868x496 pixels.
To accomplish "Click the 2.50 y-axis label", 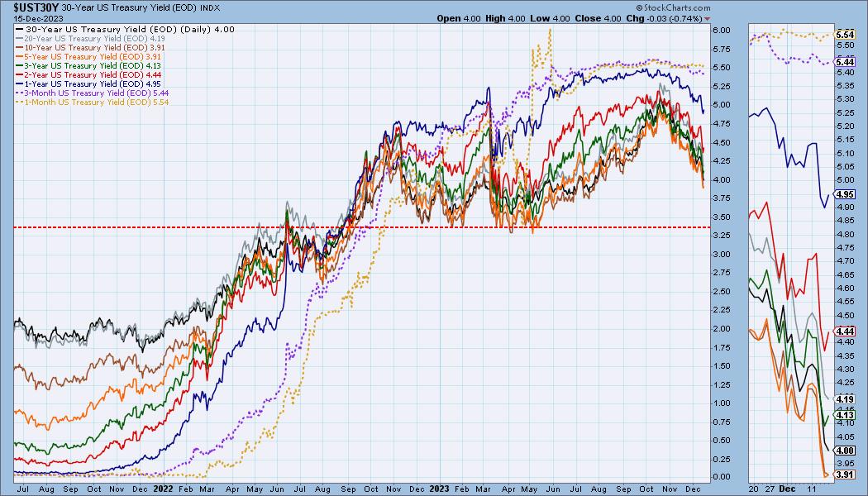I will click(722, 291).
